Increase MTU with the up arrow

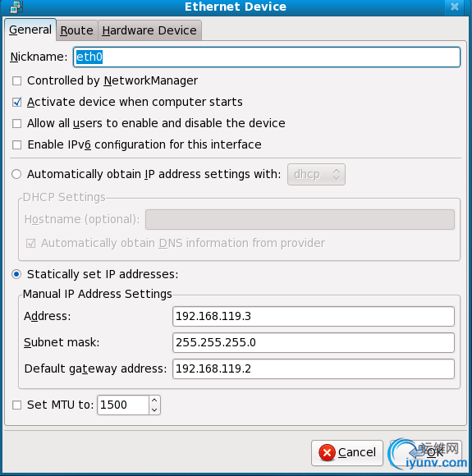[154, 400]
